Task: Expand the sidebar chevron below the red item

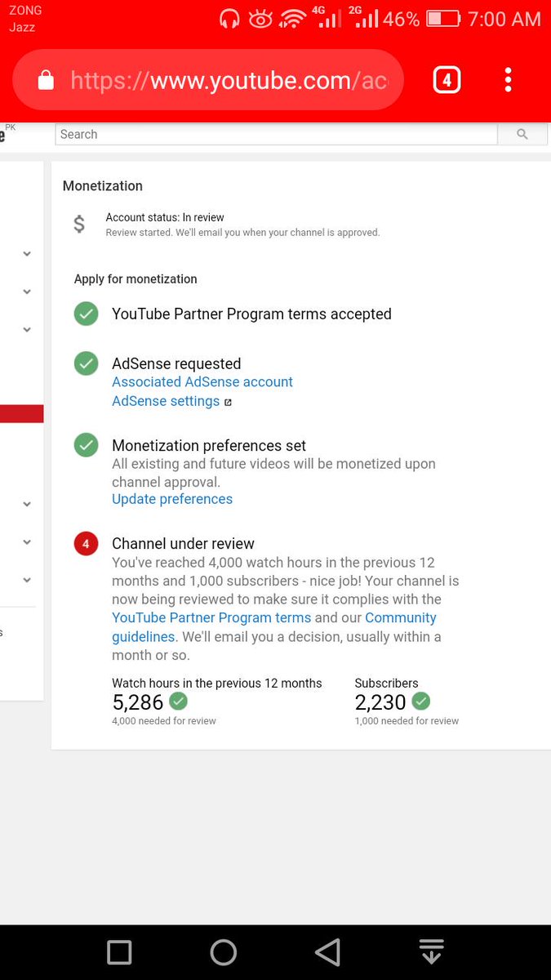Action: [27, 504]
